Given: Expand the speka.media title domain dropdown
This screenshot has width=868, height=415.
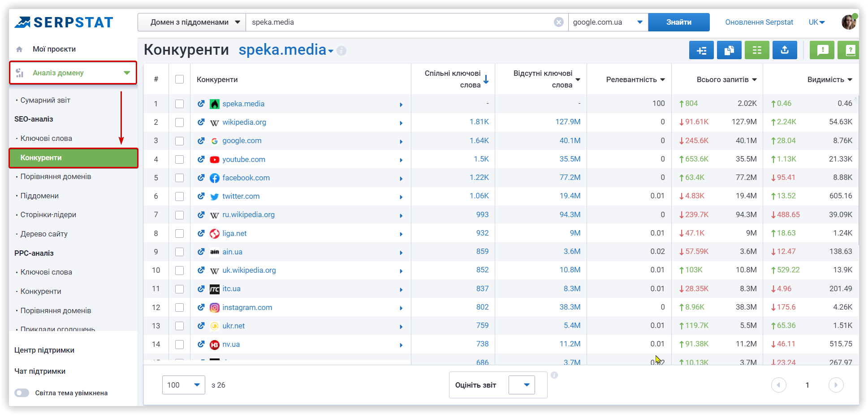Looking at the screenshot, I should (331, 51).
